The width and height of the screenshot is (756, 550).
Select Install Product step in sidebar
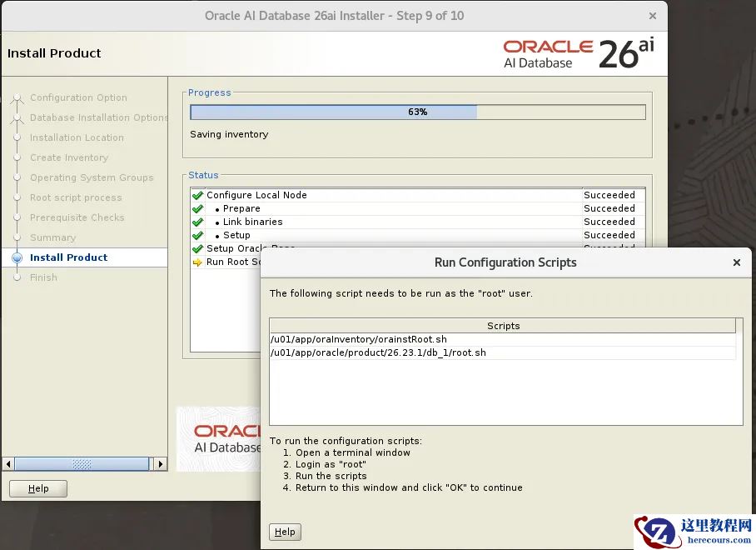[68, 257]
